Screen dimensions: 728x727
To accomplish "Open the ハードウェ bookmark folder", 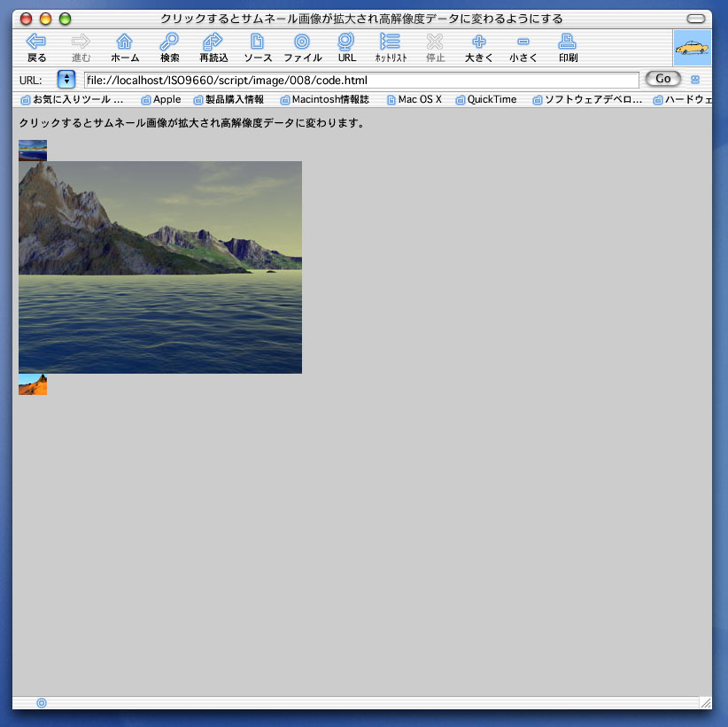I will (x=682, y=99).
